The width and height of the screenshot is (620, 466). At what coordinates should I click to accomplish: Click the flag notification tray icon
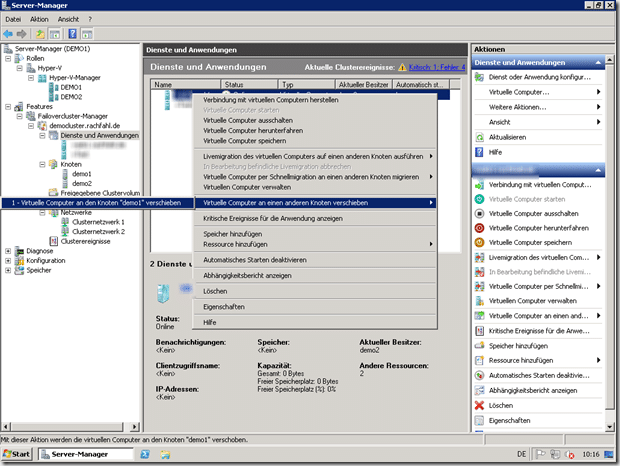tap(540, 454)
